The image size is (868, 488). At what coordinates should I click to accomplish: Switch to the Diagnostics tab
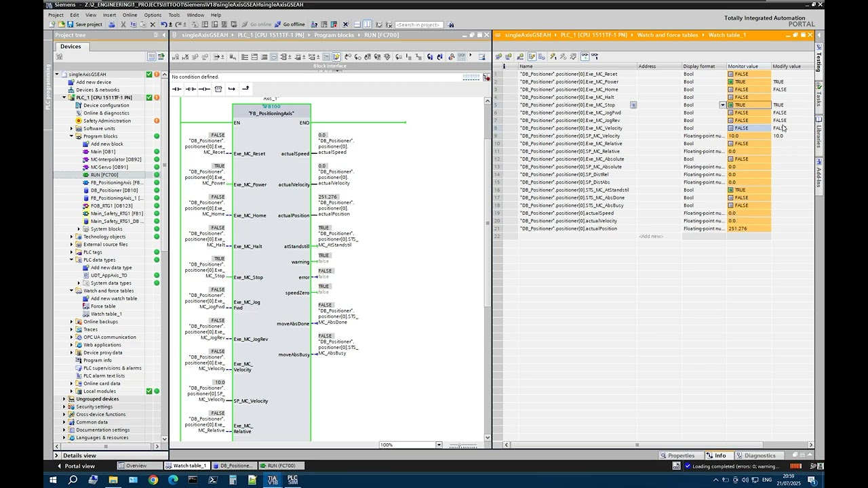tap(757, 455)
